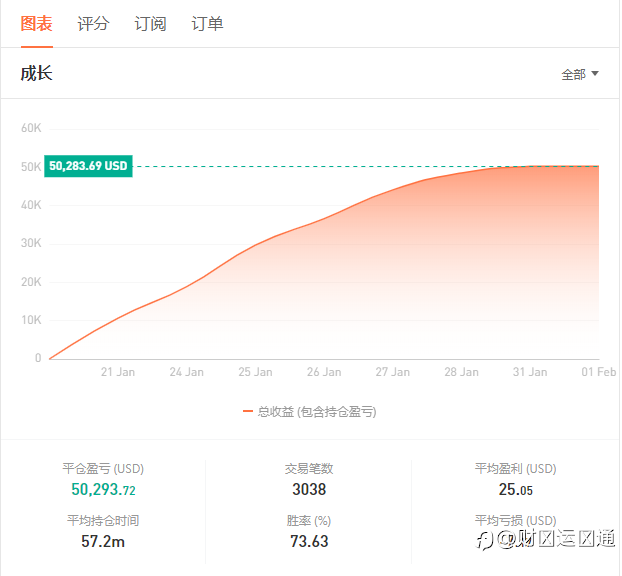
Task: Click the 10K y-axis label
Action: tap(31, 320)
